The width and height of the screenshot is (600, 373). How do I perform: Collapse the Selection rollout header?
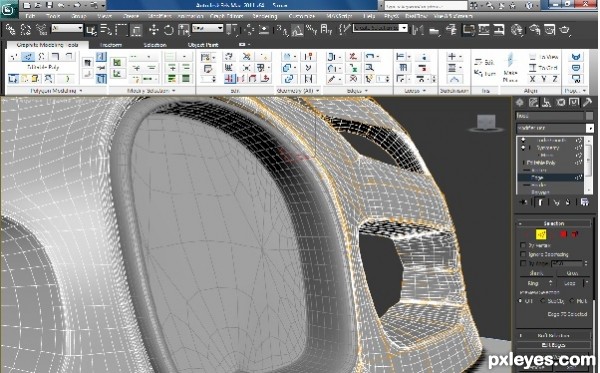pyautogui.click(x=554, y=223)
